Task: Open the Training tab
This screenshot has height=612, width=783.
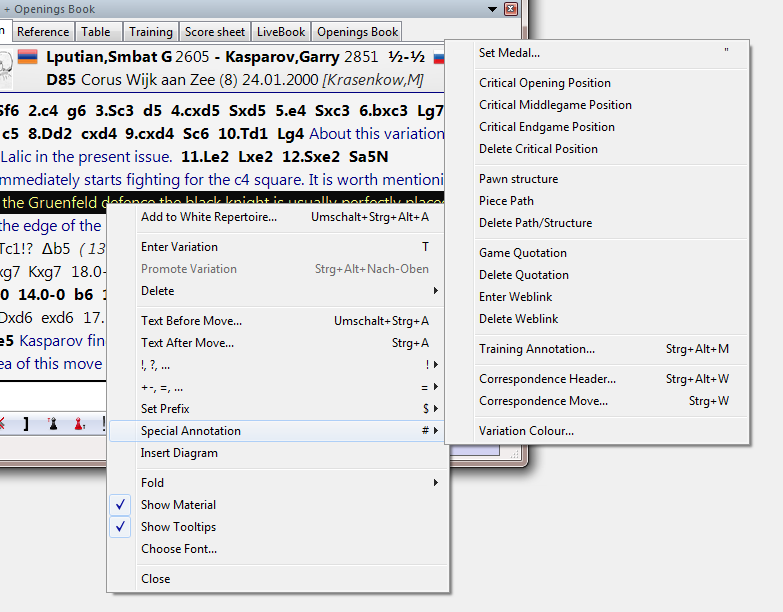Action: pyautogui.click(x=151, y=32)
